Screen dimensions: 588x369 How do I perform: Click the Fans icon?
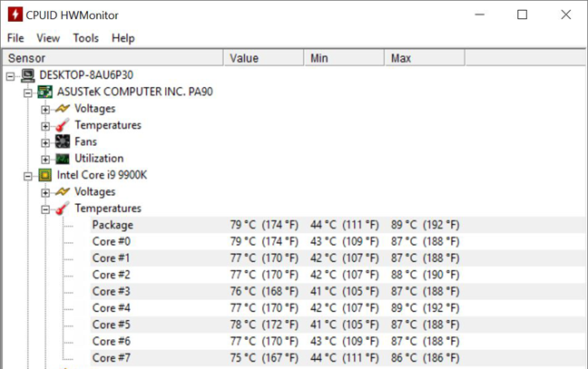click(x=63, y=141)
